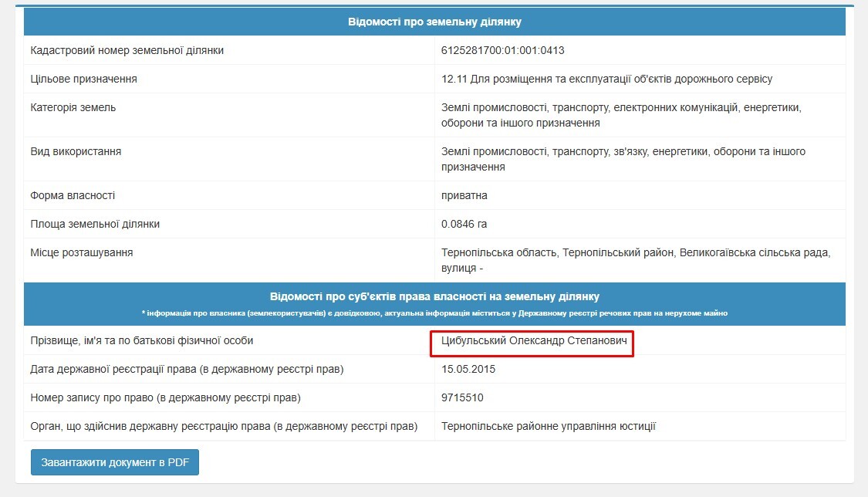The height and width of the screenshot is (497, 868).
Task: Click the owner information disclaimer note
Action: tap(434, 313)
